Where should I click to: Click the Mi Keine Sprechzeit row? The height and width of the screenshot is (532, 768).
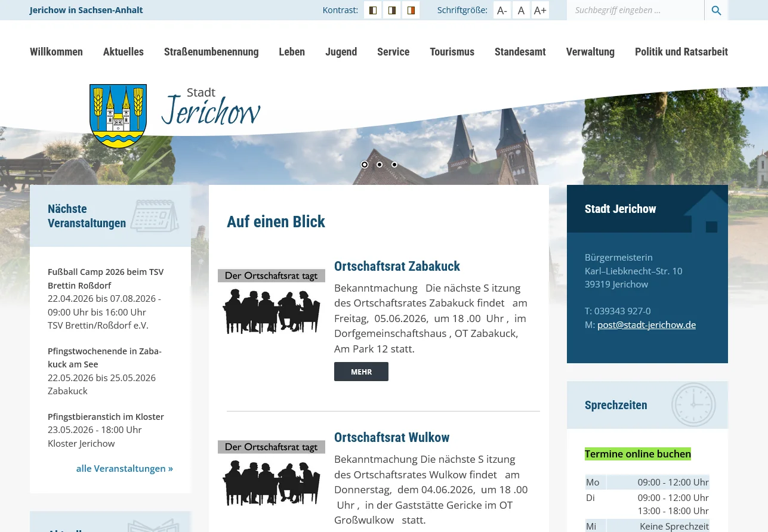pos(647,526)
